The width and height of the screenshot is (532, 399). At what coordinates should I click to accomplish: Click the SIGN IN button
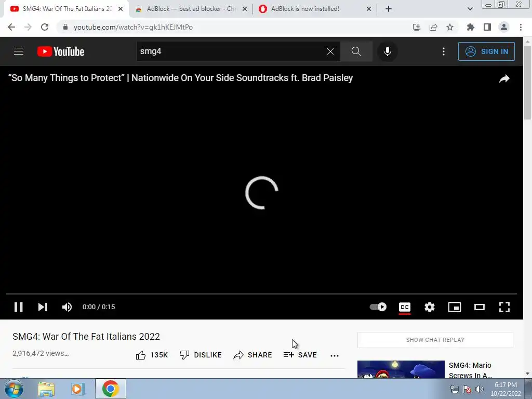click(486, 51)
